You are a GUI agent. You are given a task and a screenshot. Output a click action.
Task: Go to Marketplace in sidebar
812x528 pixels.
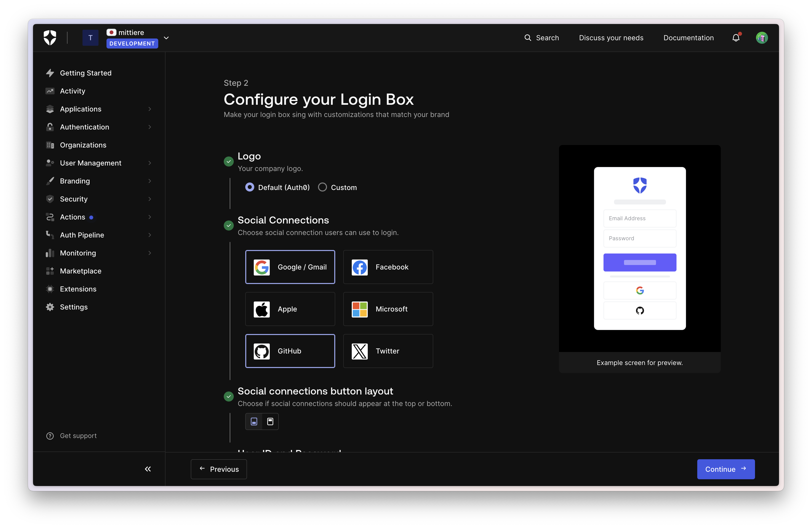pos(80,271)
